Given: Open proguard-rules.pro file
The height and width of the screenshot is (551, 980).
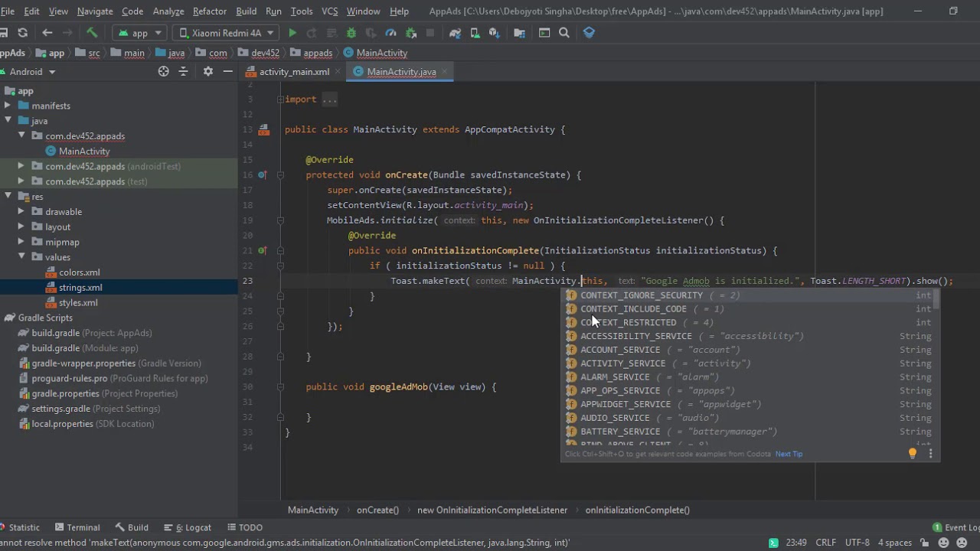Looking at the screenshot, I should (111, 379).
